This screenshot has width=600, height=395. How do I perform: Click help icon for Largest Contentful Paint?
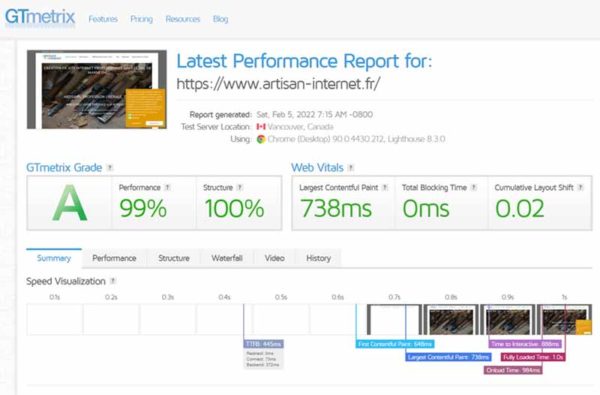click(385, 188)
